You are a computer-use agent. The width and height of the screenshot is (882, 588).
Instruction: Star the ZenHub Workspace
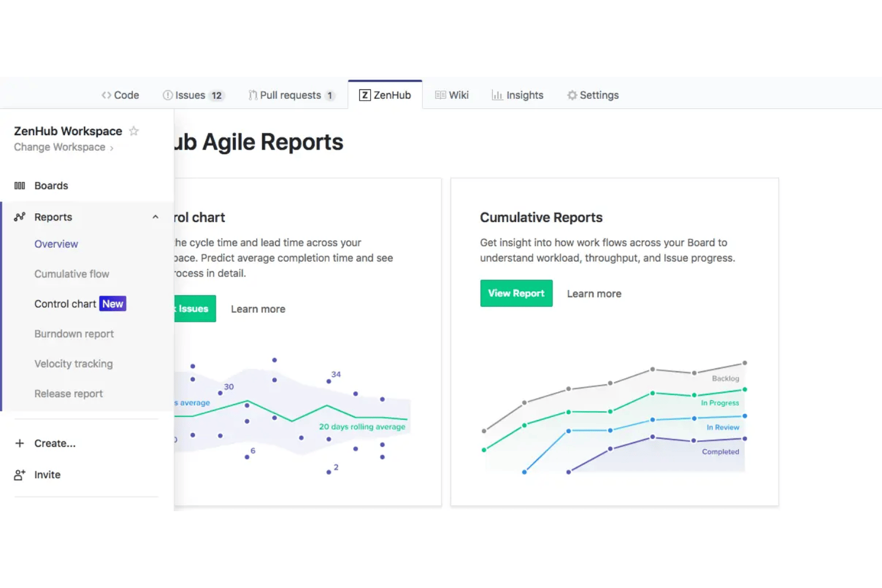tap(134, 131)
